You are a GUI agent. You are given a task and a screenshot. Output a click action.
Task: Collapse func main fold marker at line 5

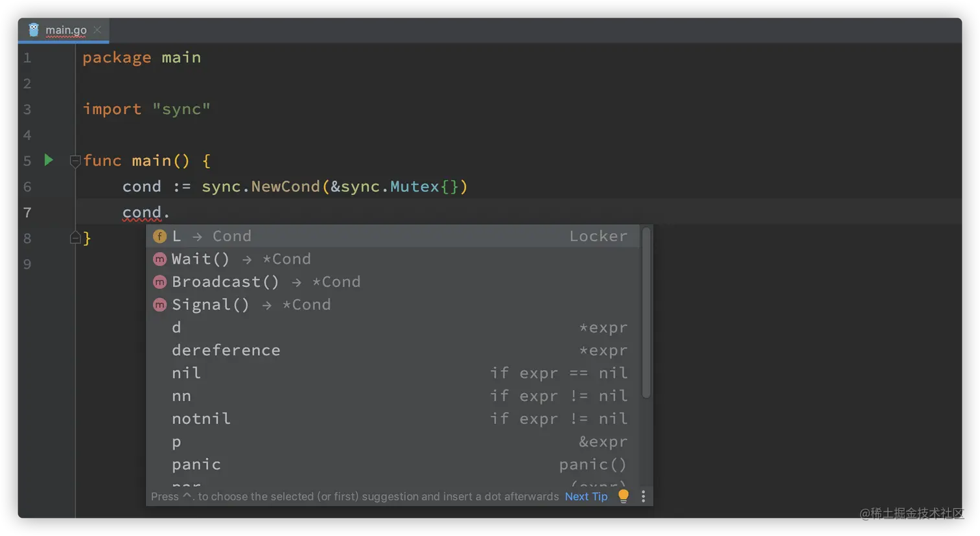pos(75,161)
